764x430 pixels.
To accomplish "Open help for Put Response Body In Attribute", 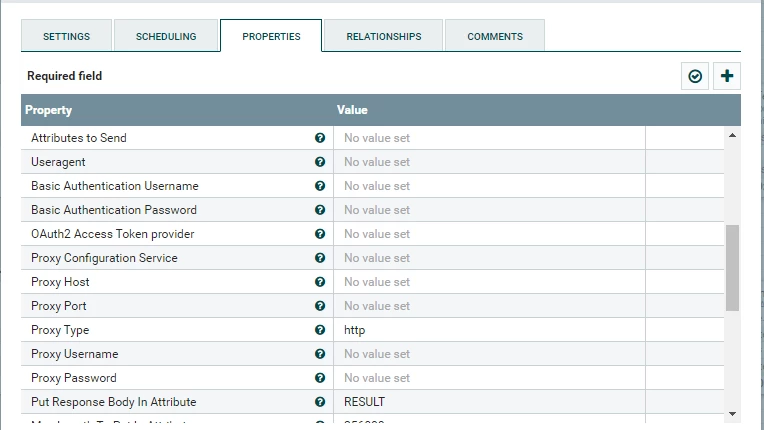I will click(x=320, y=402).
